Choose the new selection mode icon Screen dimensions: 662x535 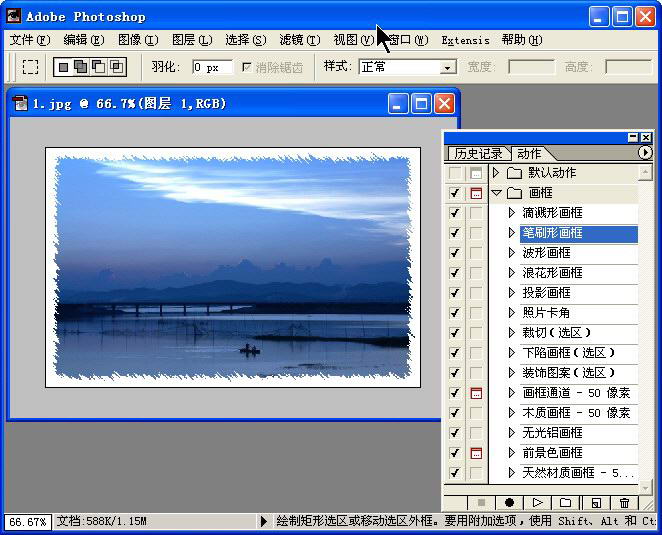63,67
